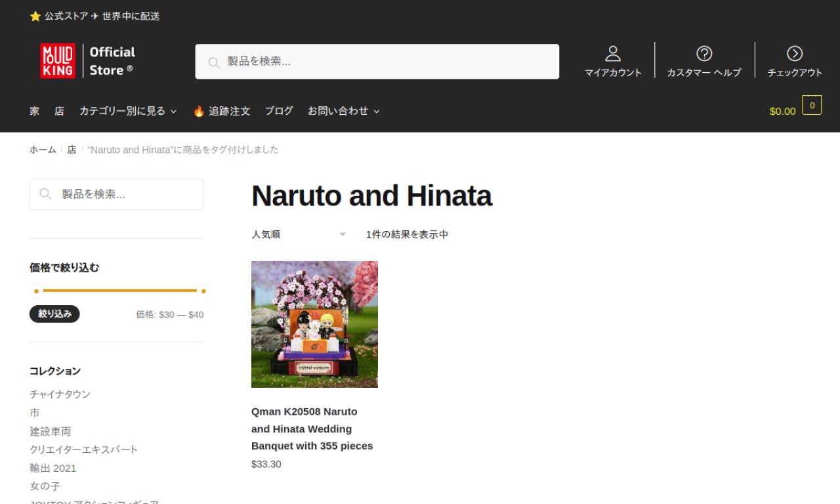Click the $33.30 product price
Image resolution: width=840 pixels, height=504 pixels.
266,464
